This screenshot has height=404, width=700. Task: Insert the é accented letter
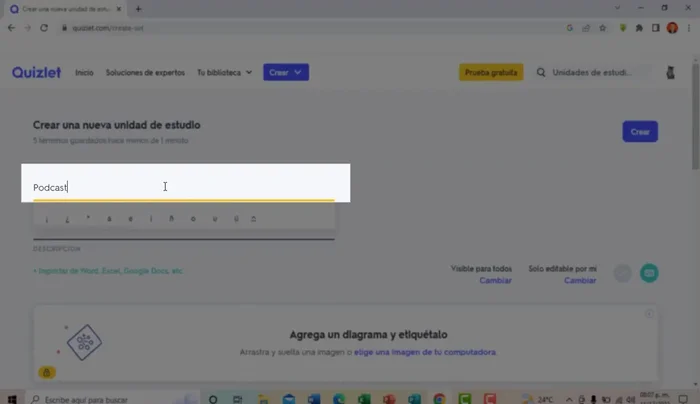[130, 219]
